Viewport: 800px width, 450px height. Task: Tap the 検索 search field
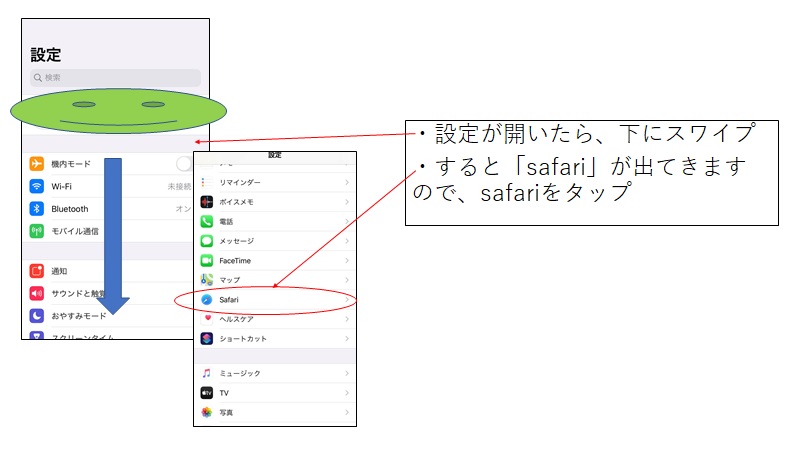click(115, 78)
